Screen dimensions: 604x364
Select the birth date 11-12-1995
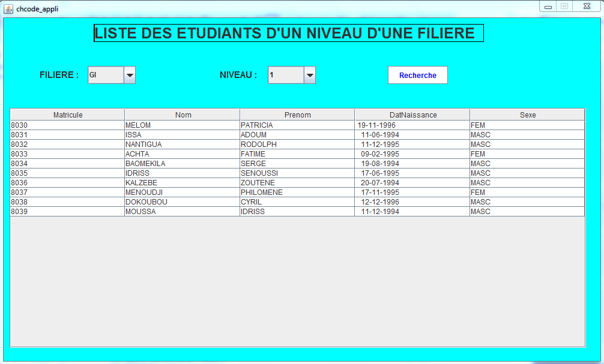pyautogui.click(x=412, y=145)
